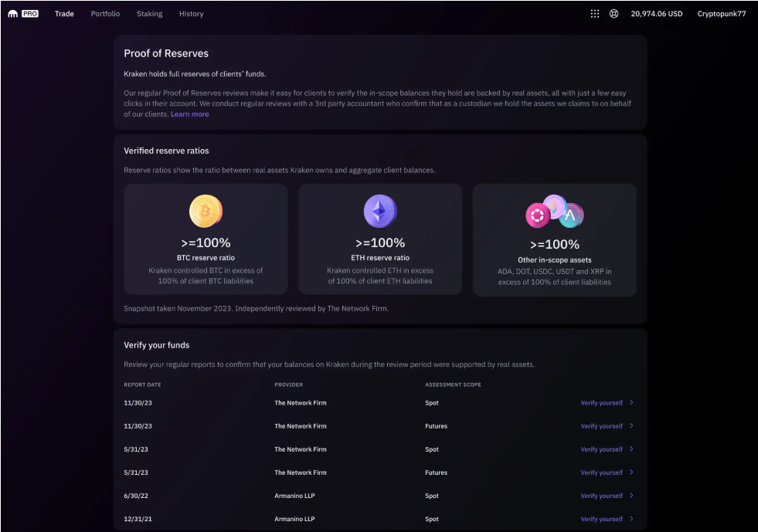758x532 pixels.
Task: Expand chevron on 11/30/23 Futures row
Action: [x=631, y=425]
